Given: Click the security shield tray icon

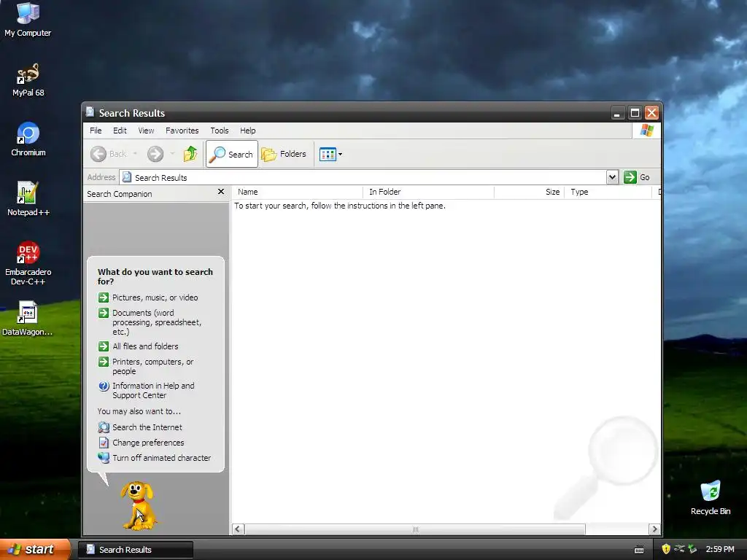Looking at the screenshot, I should click(665, 549).
